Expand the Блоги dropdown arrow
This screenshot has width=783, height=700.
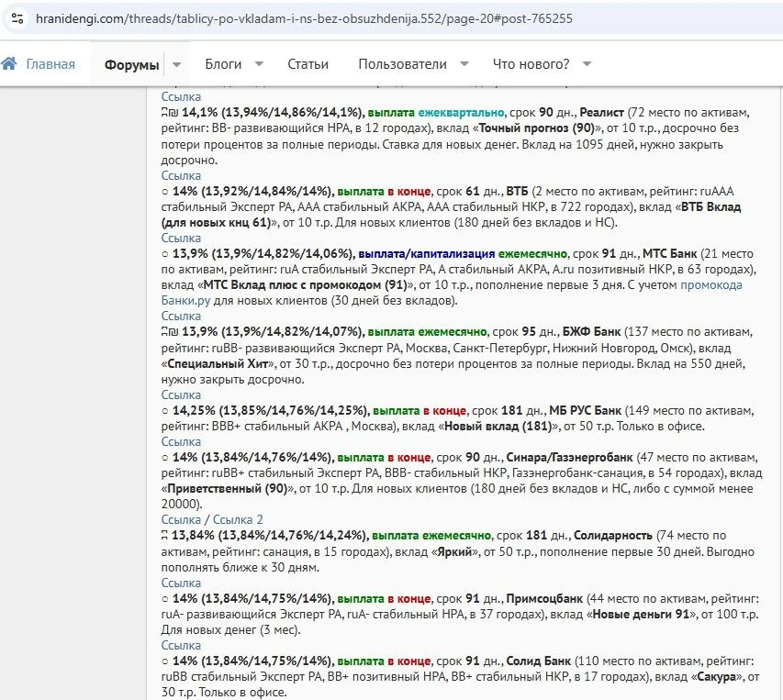[x=259, y=64]
